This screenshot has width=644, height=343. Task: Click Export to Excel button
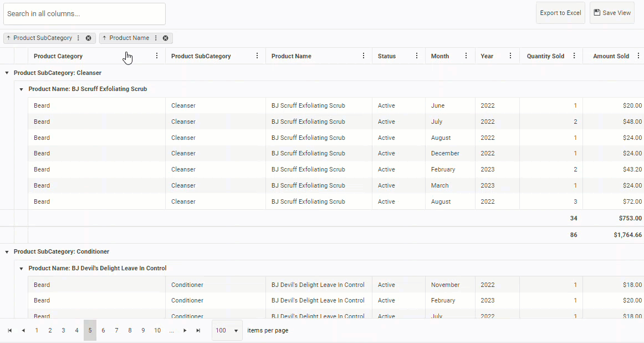tap(560, 13)
